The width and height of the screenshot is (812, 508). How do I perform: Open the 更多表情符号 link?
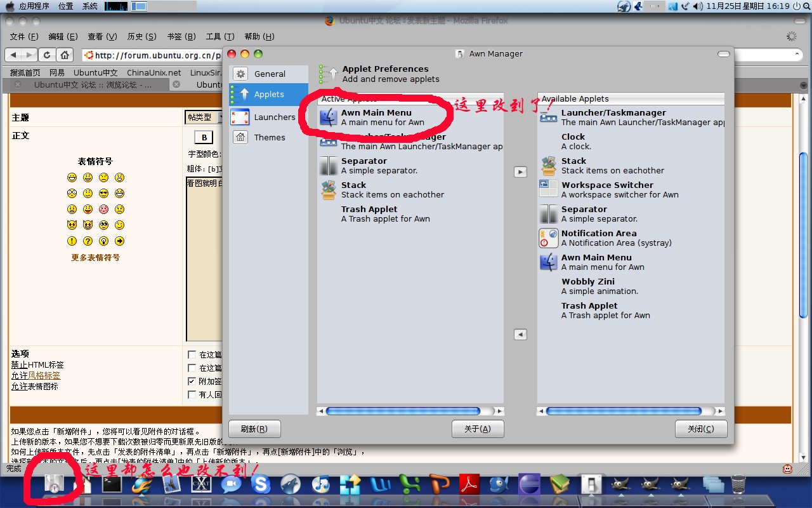tap(95, 258)
